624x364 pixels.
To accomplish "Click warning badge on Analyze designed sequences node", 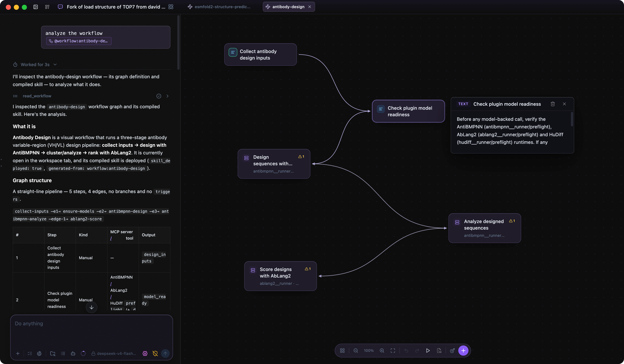I will pos(512,221).
